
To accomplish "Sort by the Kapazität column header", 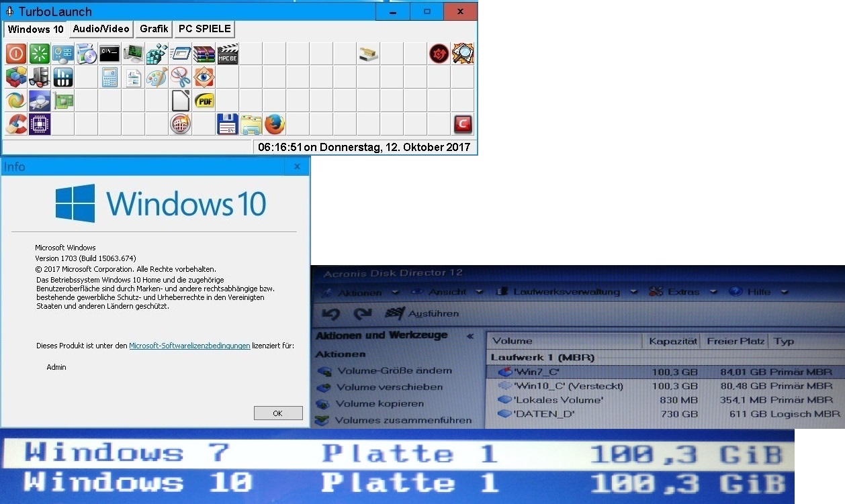I will pyautogui.click(x=672, y=341).
